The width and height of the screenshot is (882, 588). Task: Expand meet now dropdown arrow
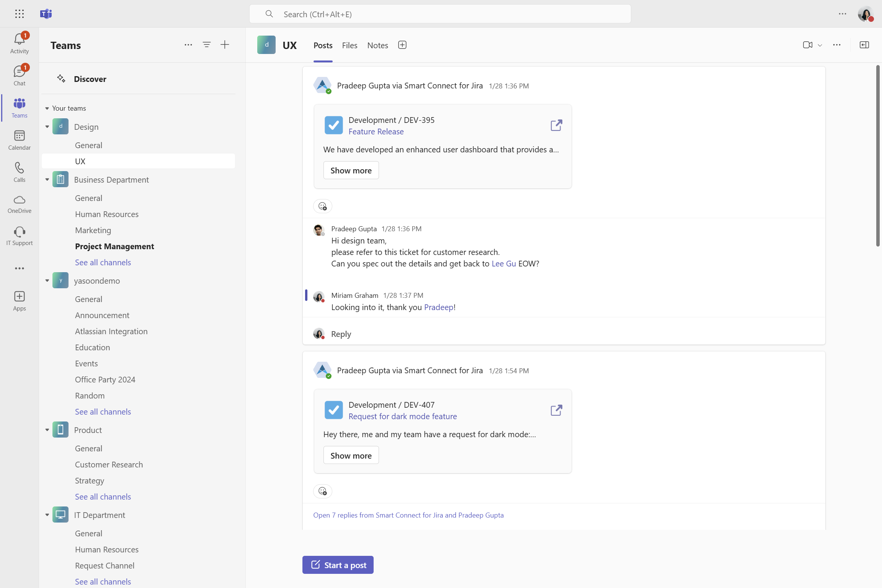click(820, 45)
